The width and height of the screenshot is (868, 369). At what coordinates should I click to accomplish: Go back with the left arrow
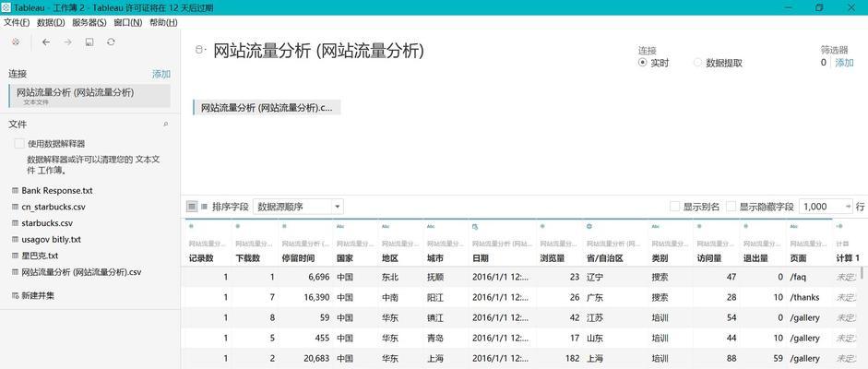coord(46,42)
